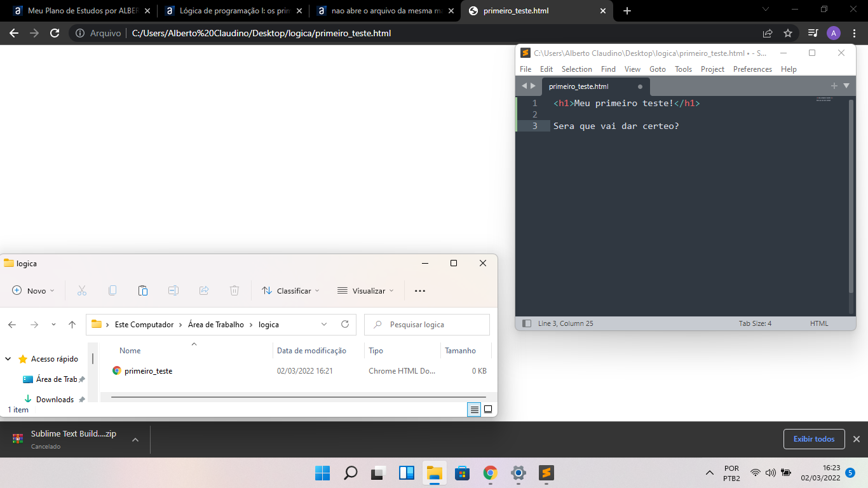Select the primeiro_teste file row
The image size is (868, 488).
pos(299,370)
